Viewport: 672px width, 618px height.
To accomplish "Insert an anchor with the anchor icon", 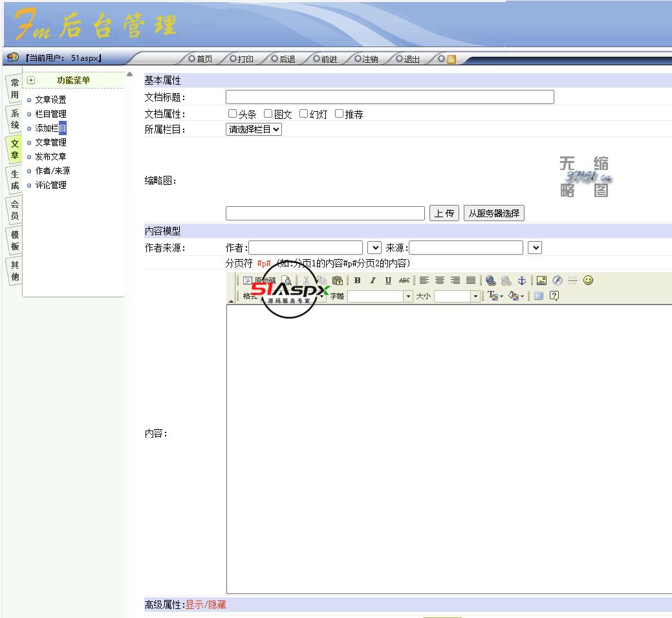I will coord(522,281).
